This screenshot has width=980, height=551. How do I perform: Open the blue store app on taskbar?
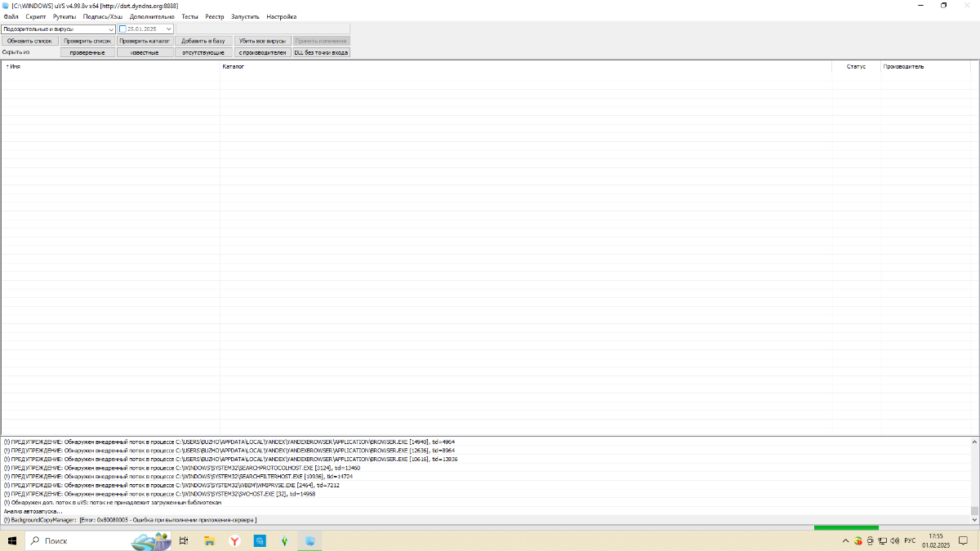[x=259, y=540]
